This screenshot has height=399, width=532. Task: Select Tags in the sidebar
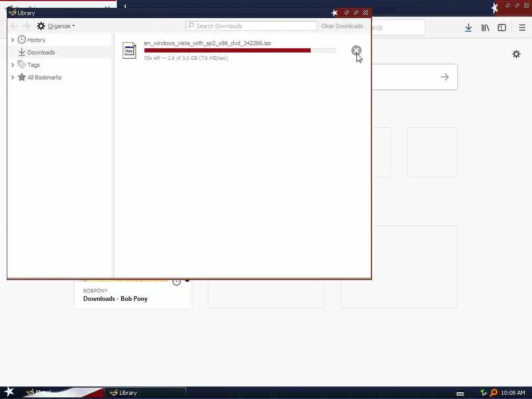(x=33, y=65)
